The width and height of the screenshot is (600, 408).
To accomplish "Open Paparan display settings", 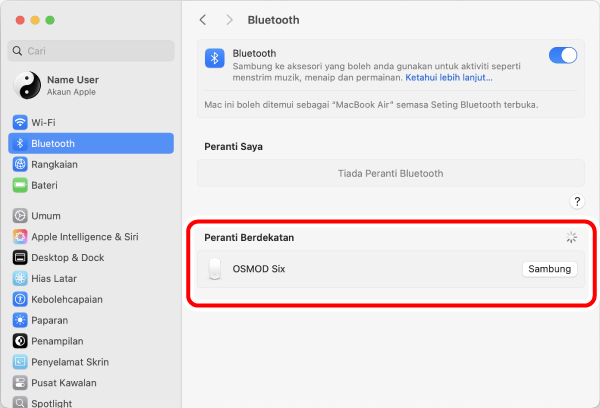I will pyautogui.click(x=49, y=320).
